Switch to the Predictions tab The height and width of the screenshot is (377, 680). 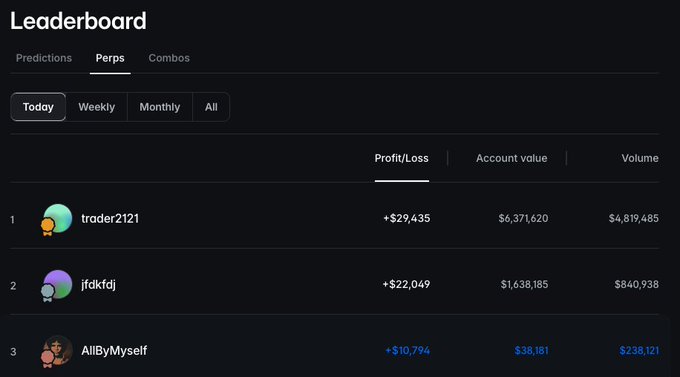click(x=44, y=58)
